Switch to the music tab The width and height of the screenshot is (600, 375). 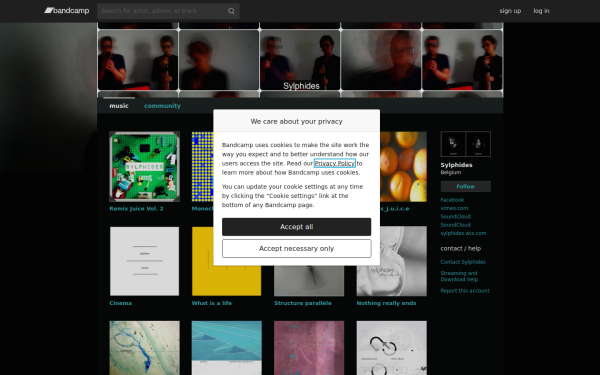pyautogui.click(x=119, y=106)
